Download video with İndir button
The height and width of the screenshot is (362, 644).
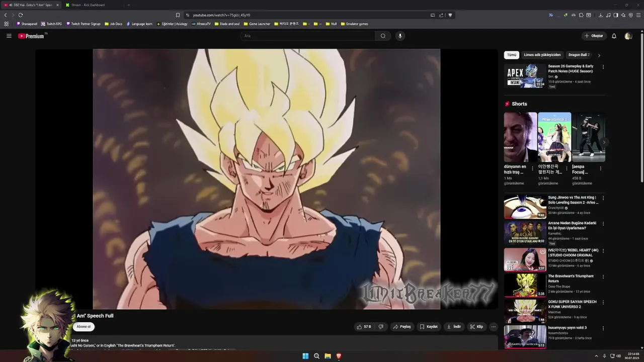coord(454,327)
